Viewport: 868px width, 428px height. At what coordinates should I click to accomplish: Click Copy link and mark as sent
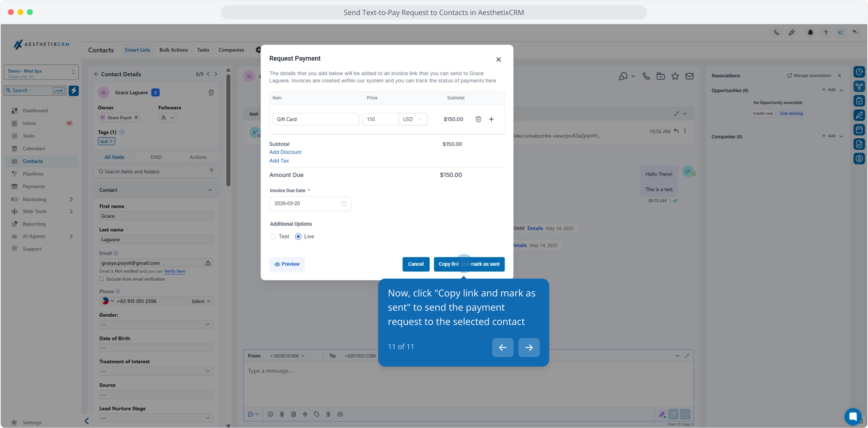pos(469,264)
